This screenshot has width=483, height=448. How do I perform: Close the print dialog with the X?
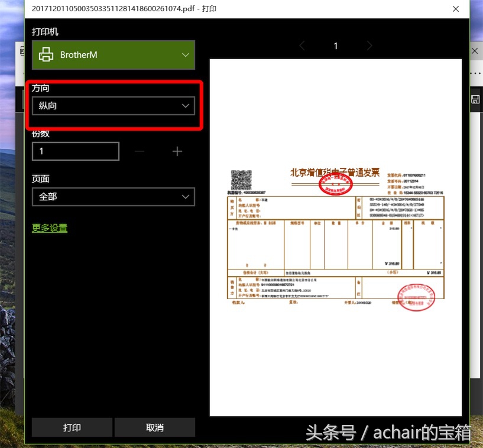tap(455, 9)
